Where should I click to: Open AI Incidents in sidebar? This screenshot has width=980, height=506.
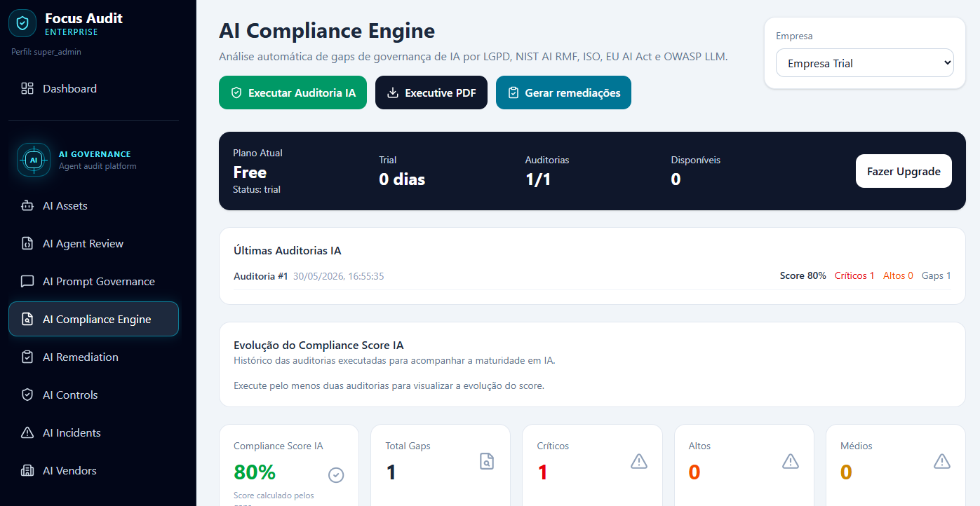coord(94,432)
